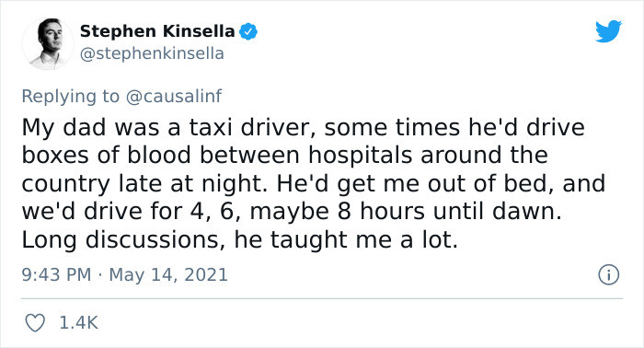View the 1.4K likes count

tap(79, 323)
